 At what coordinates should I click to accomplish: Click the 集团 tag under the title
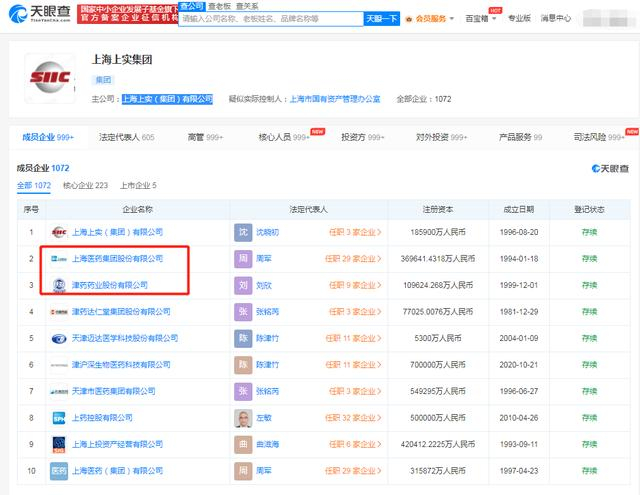point(103,80)
